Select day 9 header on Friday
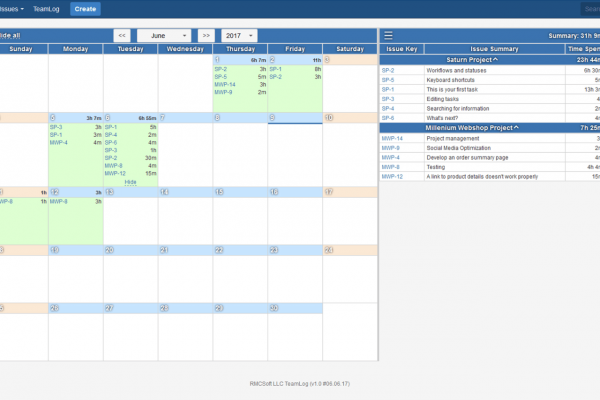 click(295, 118)
